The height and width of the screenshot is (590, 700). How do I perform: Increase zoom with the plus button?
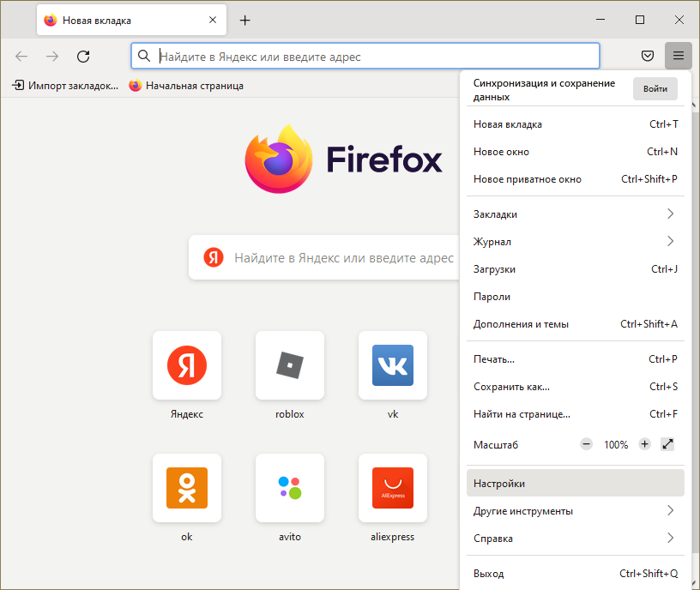644,444
